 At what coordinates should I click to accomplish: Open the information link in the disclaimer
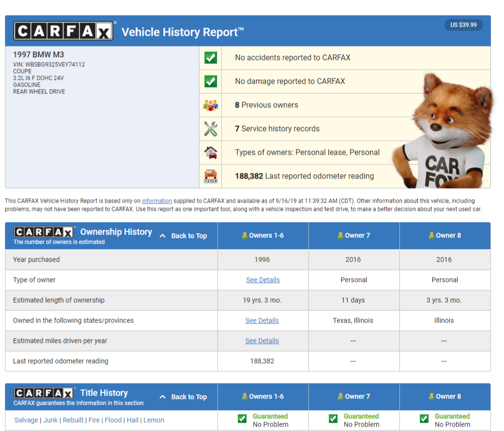point(157,201)
